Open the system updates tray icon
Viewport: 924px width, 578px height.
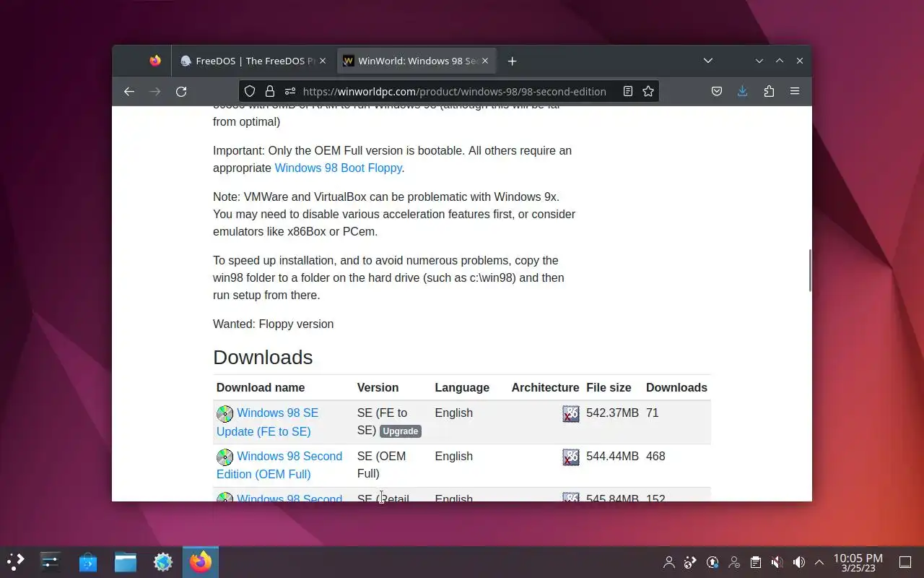click(x=712, y=561)
